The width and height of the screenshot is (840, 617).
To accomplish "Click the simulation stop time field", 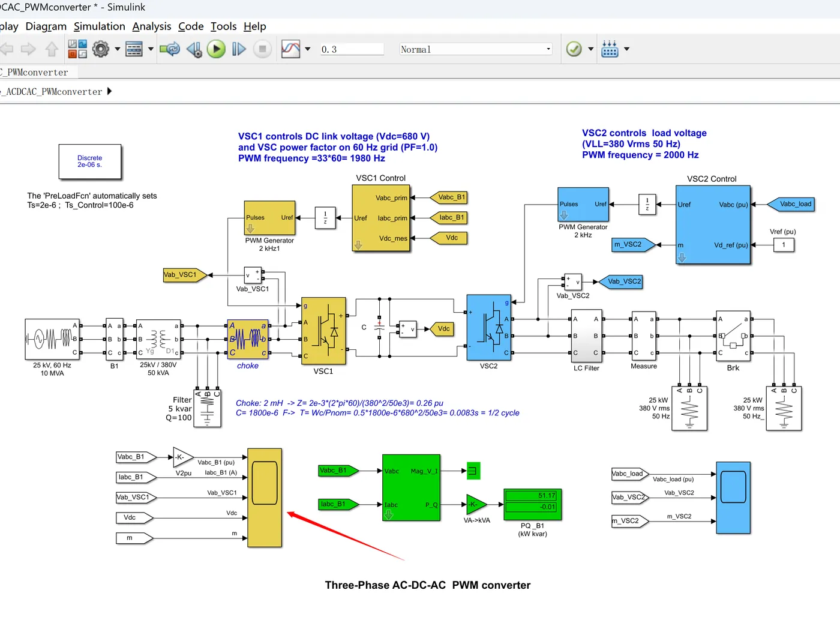I will click(352, 49).
